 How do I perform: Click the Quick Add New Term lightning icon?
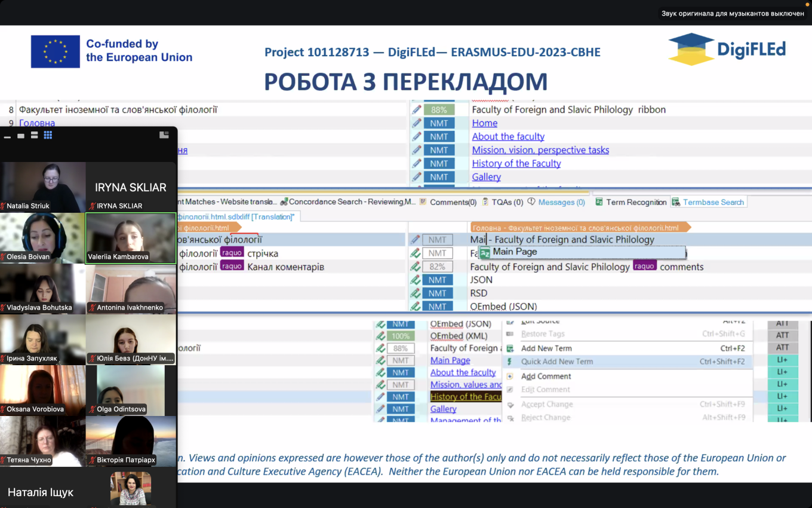click(510, 362)
